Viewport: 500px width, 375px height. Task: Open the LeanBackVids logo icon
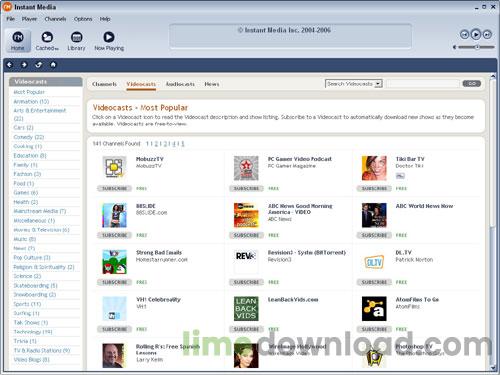[x=246, y=309]
